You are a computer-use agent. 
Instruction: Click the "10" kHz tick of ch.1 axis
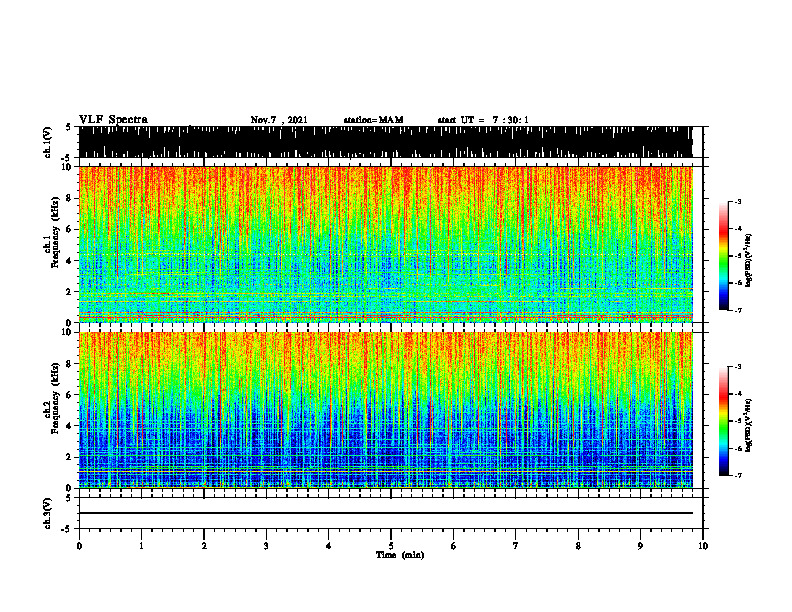tap(67, 167)
